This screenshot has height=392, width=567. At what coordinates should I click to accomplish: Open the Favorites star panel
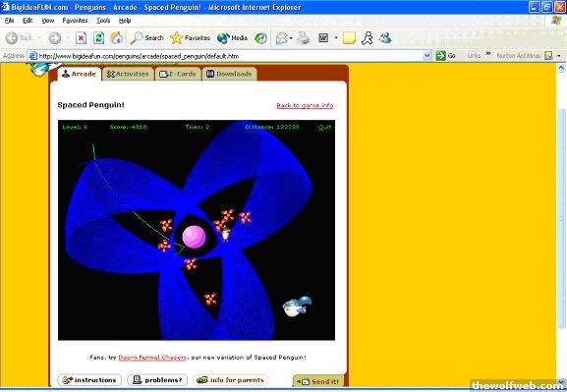(x=191, y=38)
